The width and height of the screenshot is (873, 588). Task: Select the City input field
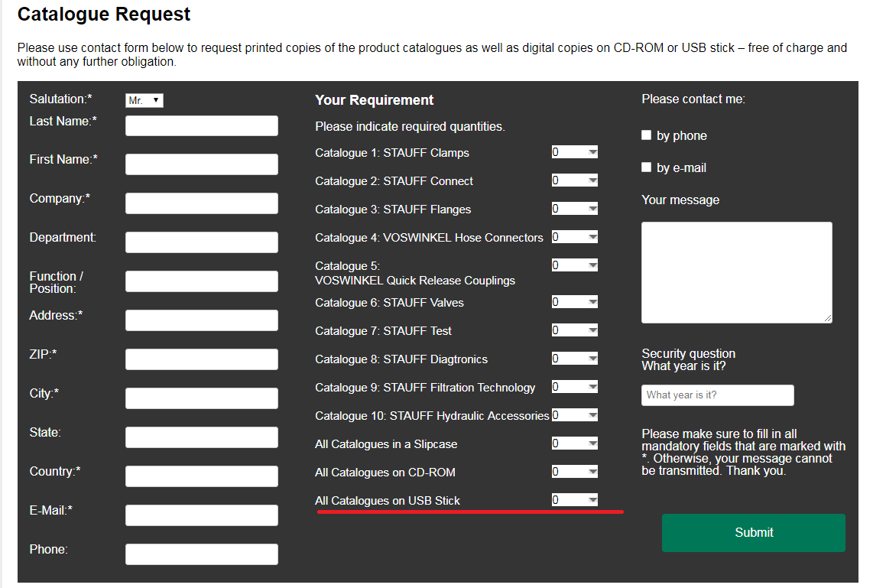tap(202, 398)
